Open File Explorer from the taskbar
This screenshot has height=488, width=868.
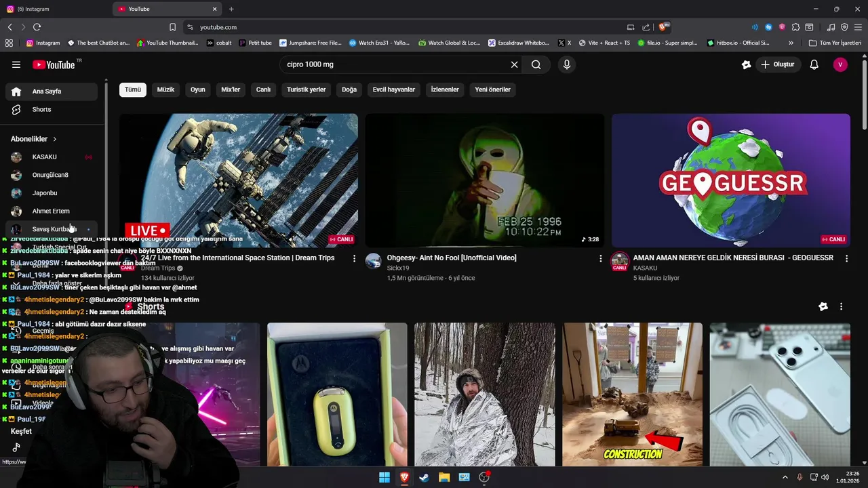(444, 477)
